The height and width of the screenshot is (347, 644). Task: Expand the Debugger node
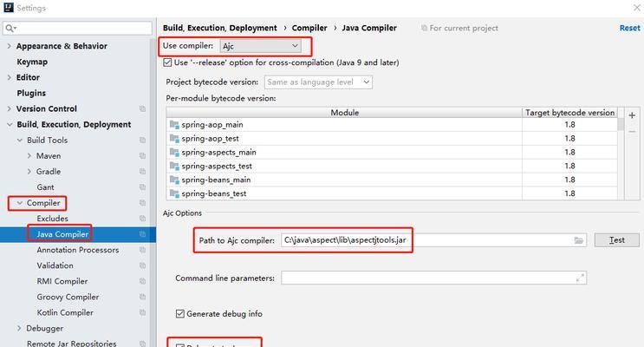[x=19, y=328]
